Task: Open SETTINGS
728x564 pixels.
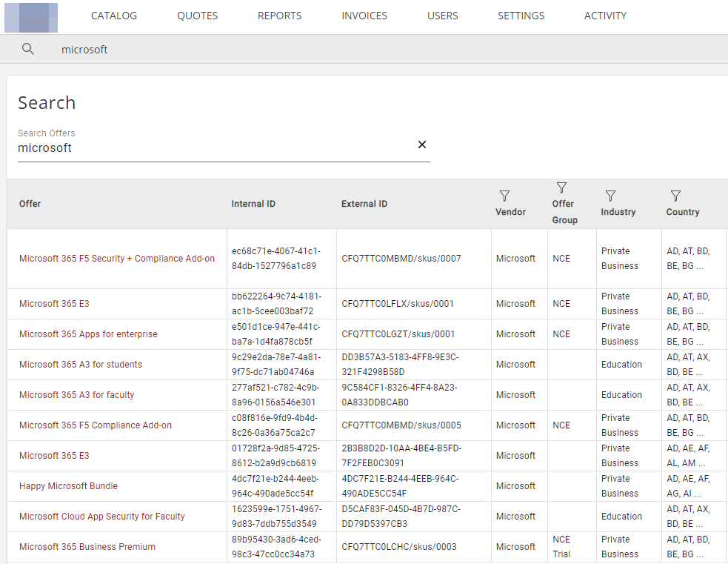Action: [521, 15]
